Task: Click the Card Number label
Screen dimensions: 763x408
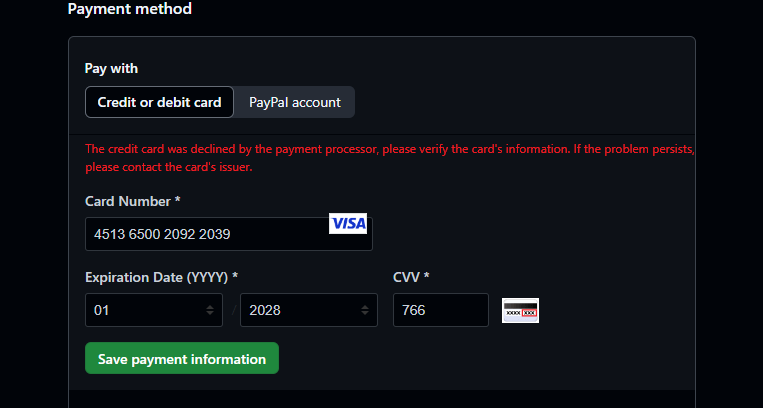Action: 133,202
